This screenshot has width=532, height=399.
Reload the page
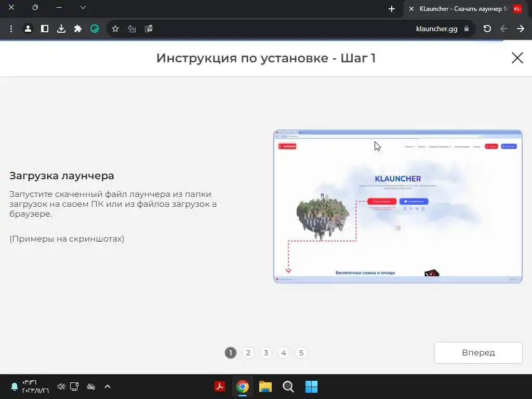487,29
